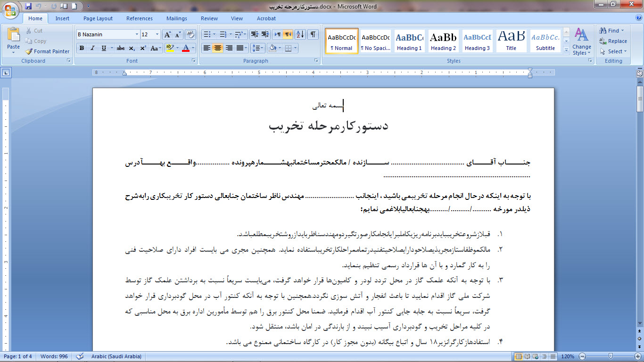Switch to the References tab
644x362 pixels.
[140, 18]
